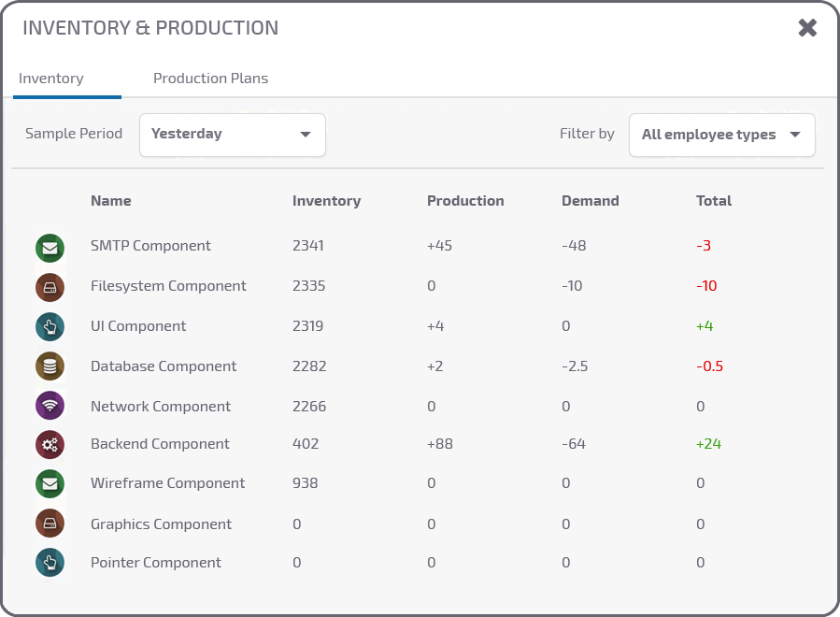The width and height of the screenshot is (840, 617).
Task: Click the Graphics Component drive icon
Action: coord(50,524)
